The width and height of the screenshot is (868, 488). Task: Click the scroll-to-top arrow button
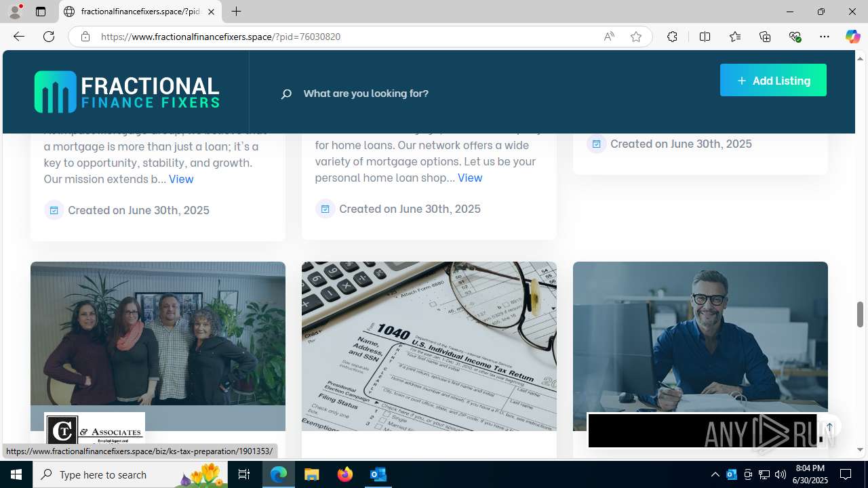point(829,427)
